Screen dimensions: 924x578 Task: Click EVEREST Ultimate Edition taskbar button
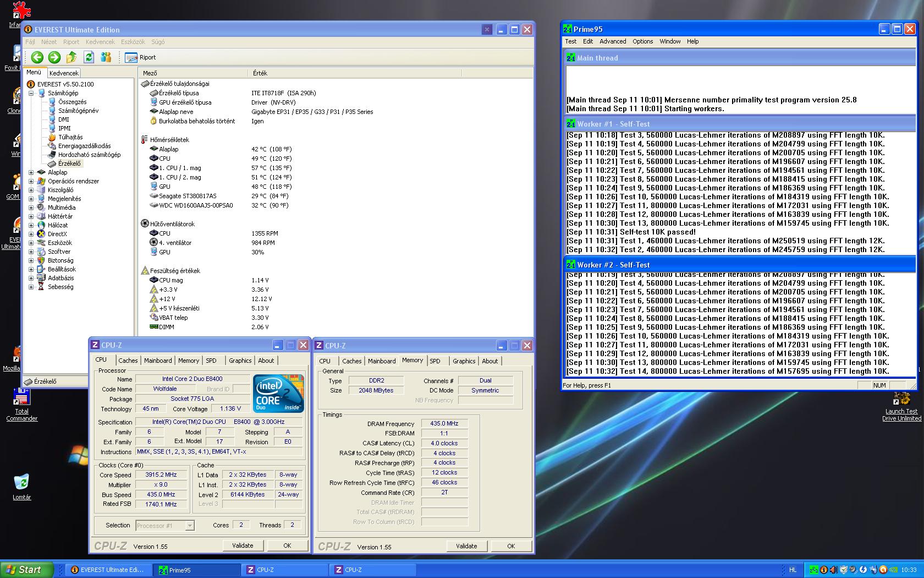click(109, 570)
